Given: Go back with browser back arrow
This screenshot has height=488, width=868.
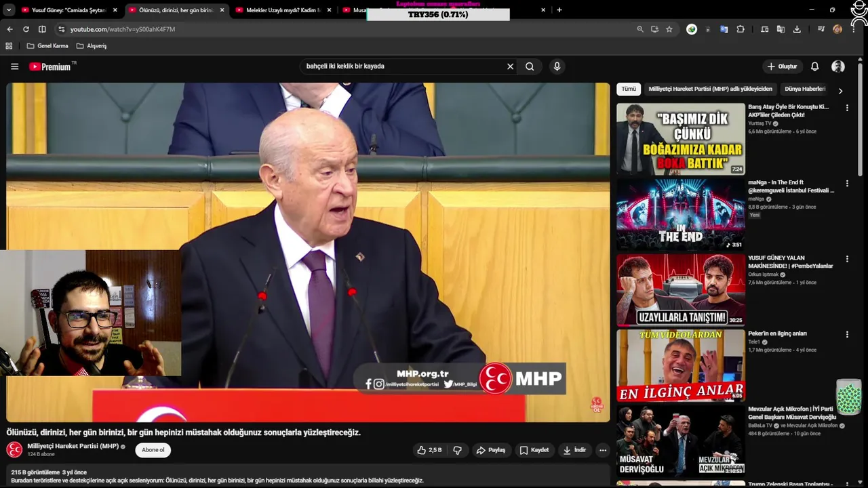Looking at the screenshot, I should (9, 29).
